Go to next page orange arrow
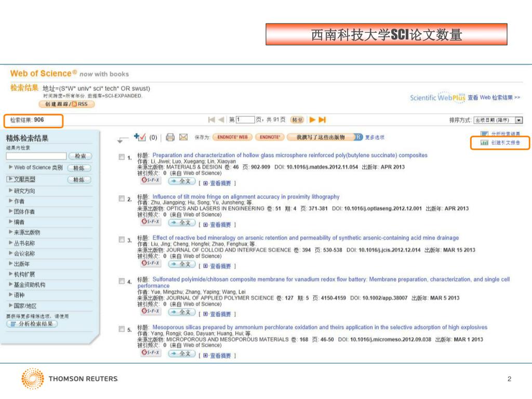Viewport: 532px width, 399px height. pos(312,120)
